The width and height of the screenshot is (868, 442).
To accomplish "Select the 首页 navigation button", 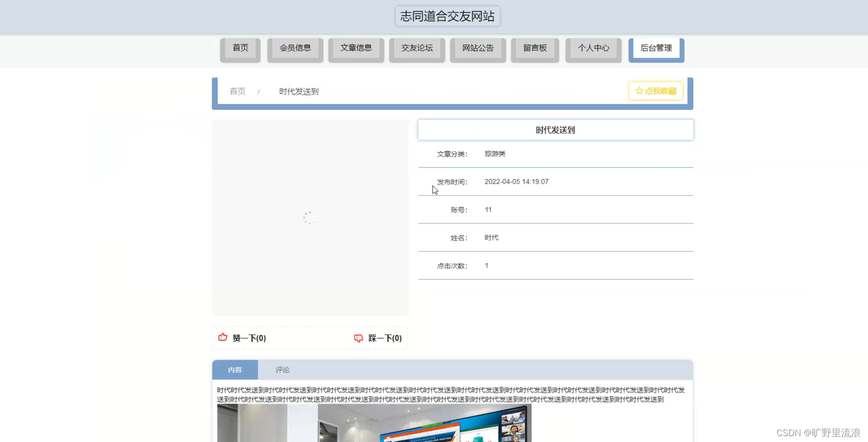I will [x=240, y=48].
